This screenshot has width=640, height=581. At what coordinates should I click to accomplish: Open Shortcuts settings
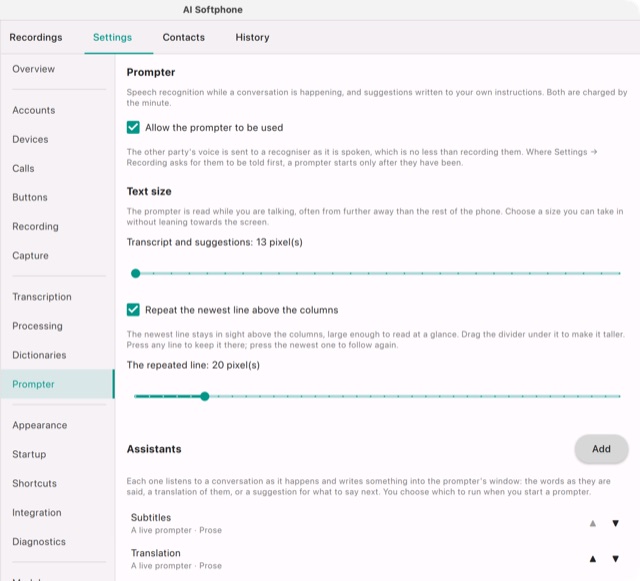tap(57, 483)
